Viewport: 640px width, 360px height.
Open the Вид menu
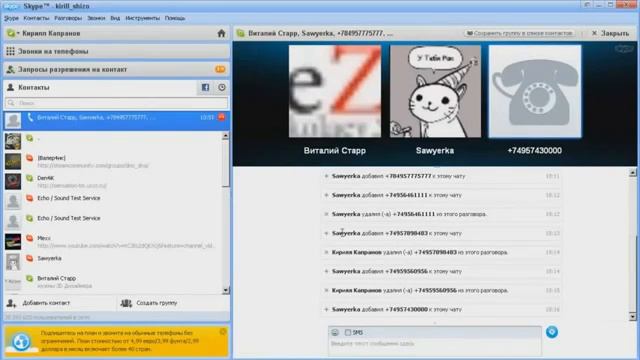point(115,18)
